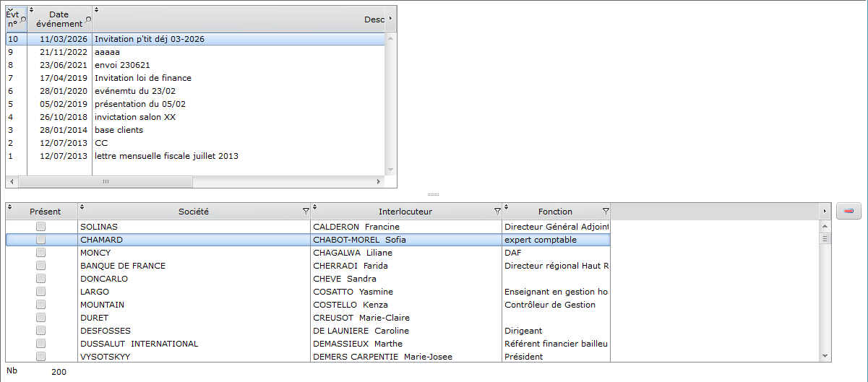This screenshot has width=868, height=382.
Task: Check Présent box for DONCARLO
Action: click(41, 279)
